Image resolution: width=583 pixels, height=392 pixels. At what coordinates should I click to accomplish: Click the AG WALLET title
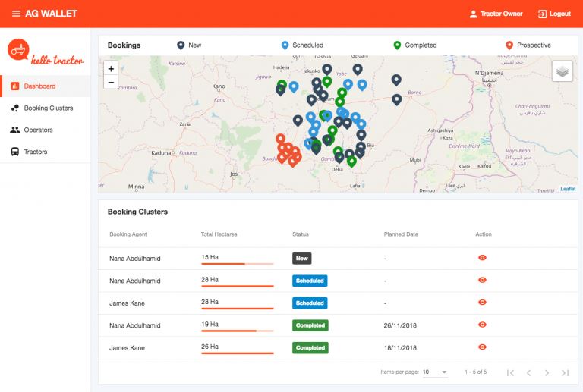pyautogui.click(x=51, y=14)
